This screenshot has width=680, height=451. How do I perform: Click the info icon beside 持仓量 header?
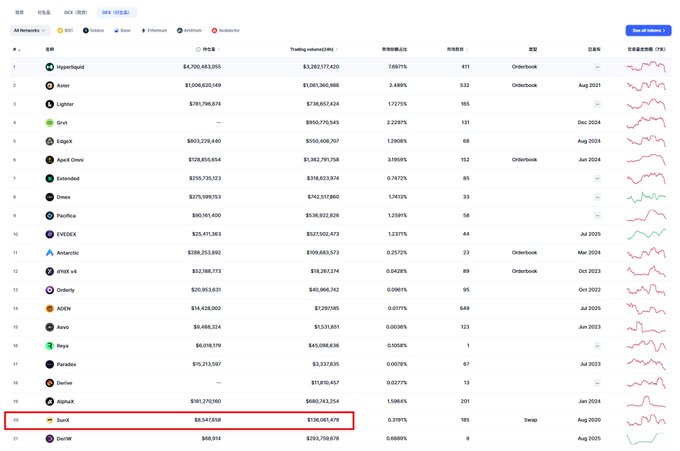[x=198, y=49]
